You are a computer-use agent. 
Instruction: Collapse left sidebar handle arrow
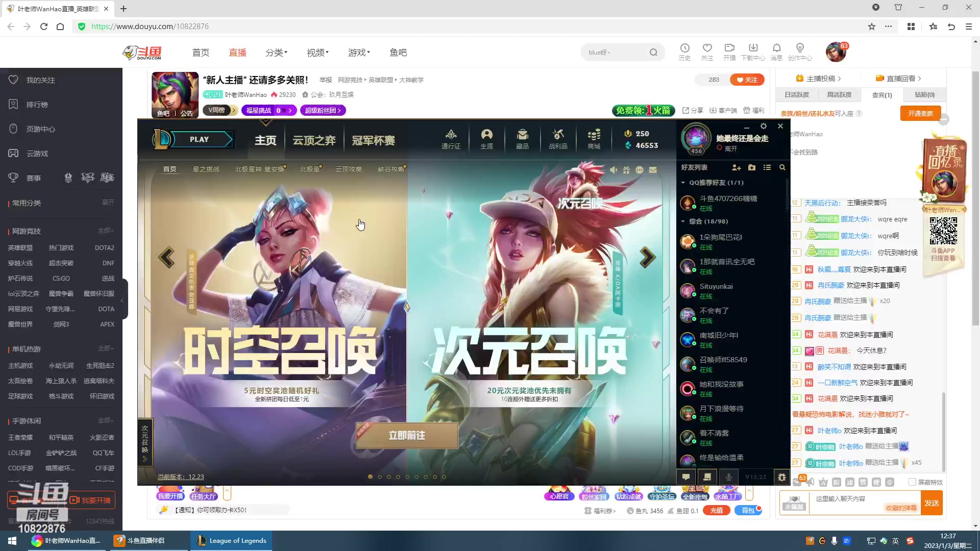122,300
